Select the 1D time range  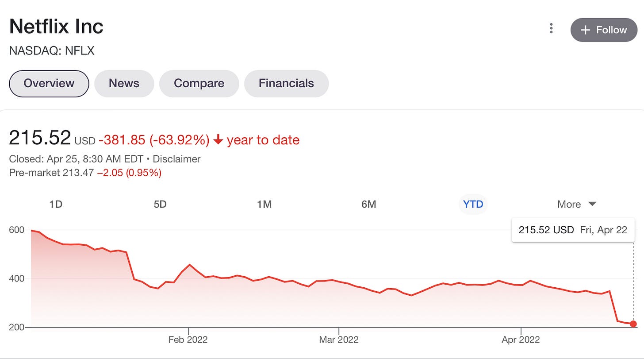[x=56, y=204]
